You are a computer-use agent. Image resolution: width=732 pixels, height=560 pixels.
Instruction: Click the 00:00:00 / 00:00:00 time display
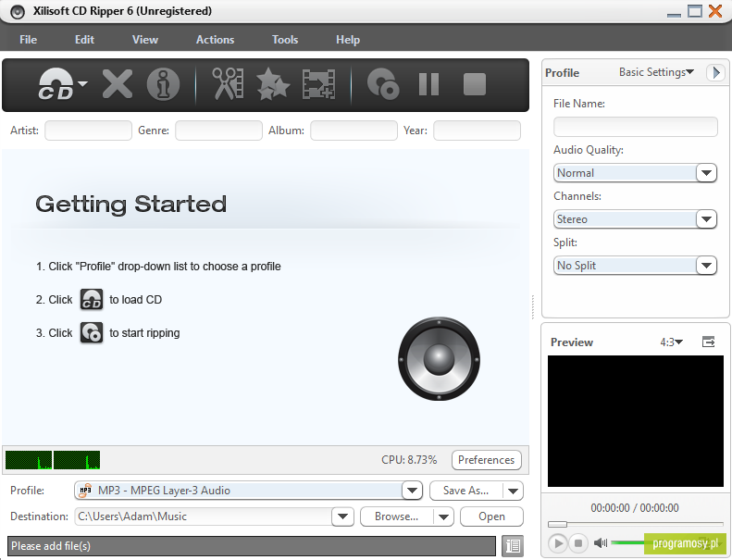(635, 507)
